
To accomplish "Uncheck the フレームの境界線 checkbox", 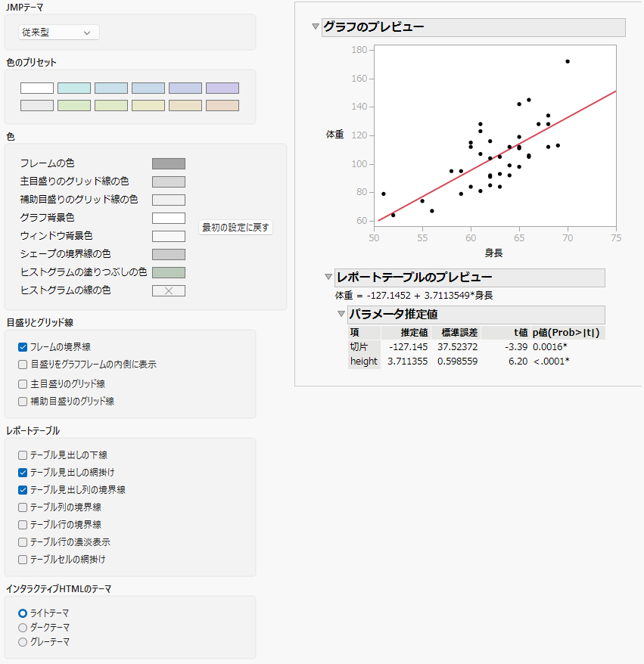I will [x=23, y=347].
